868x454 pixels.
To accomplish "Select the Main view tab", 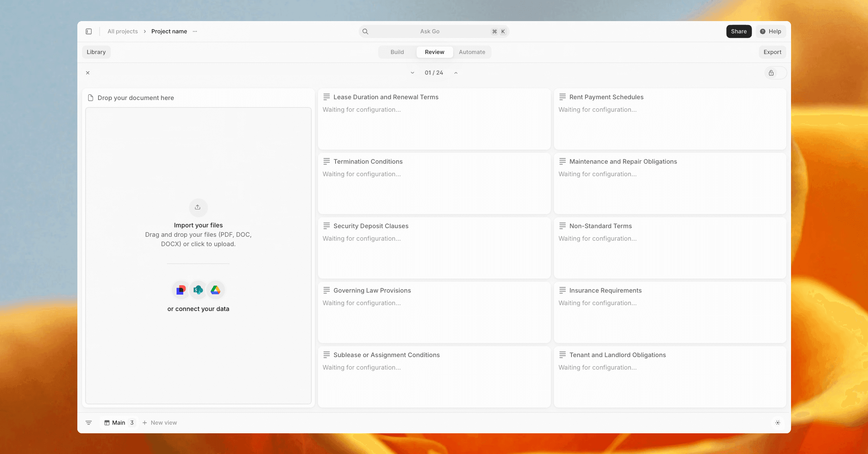I will pos(118,423).
